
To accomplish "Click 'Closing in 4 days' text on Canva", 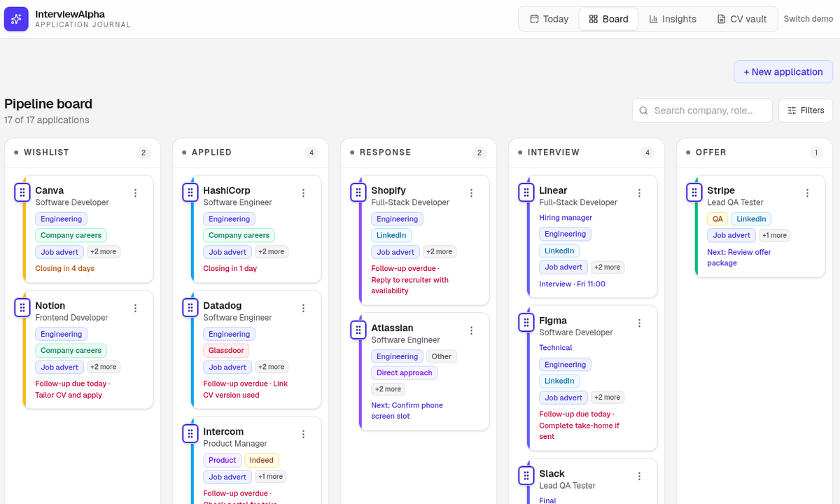I will 64,268.
